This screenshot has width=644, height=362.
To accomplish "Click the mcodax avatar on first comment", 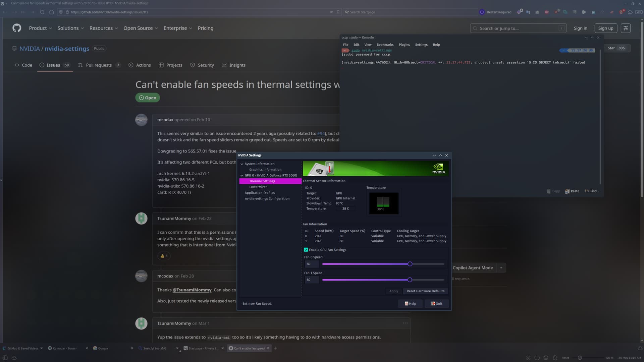I will tap(141, 120).
